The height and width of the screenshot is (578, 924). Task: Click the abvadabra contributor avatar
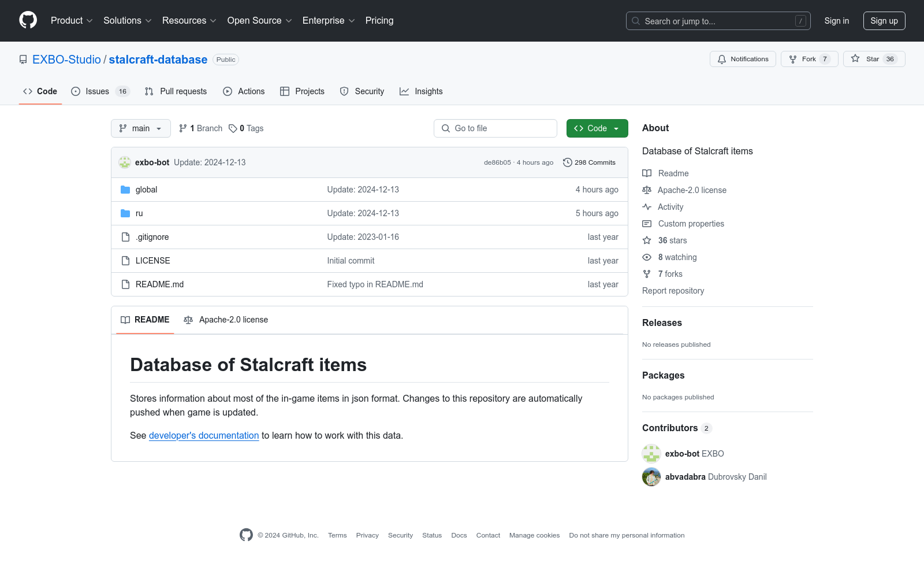[651, 477]
